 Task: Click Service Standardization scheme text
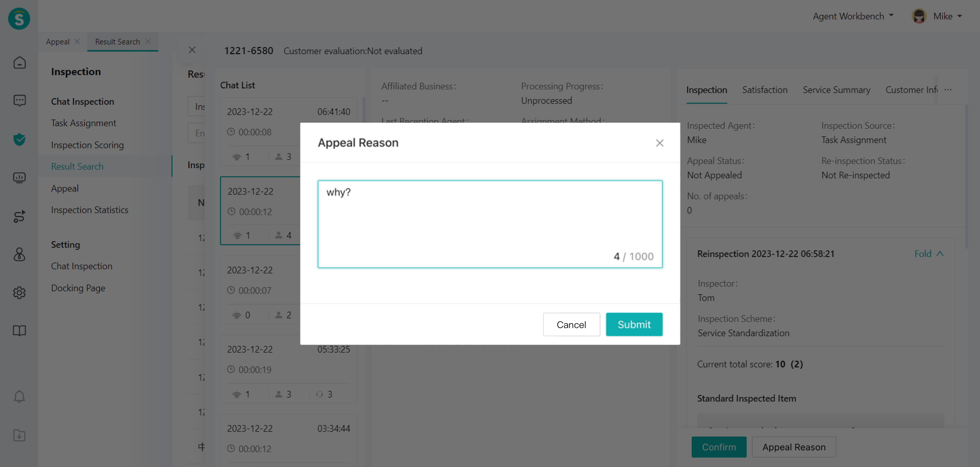pos(743,333)
